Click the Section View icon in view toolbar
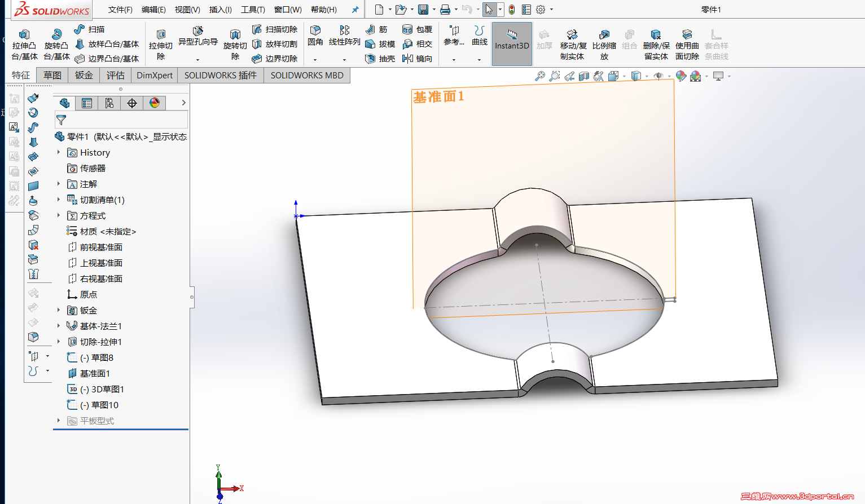Viewport: 865px width, 504px height. (x=584, y=76)
